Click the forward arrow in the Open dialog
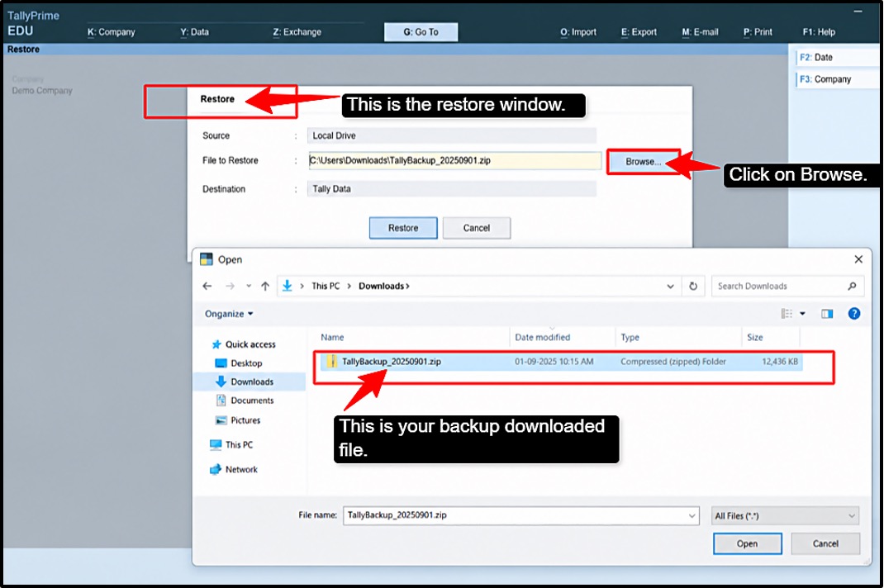Image resolution: width=884 pixels, height=588 pixels. [230, 287]
